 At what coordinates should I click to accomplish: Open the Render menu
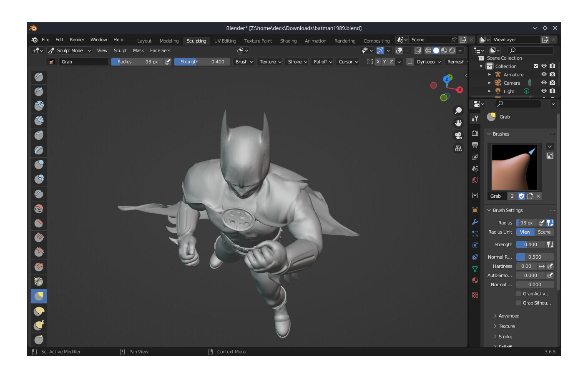[x=77, y=40]
